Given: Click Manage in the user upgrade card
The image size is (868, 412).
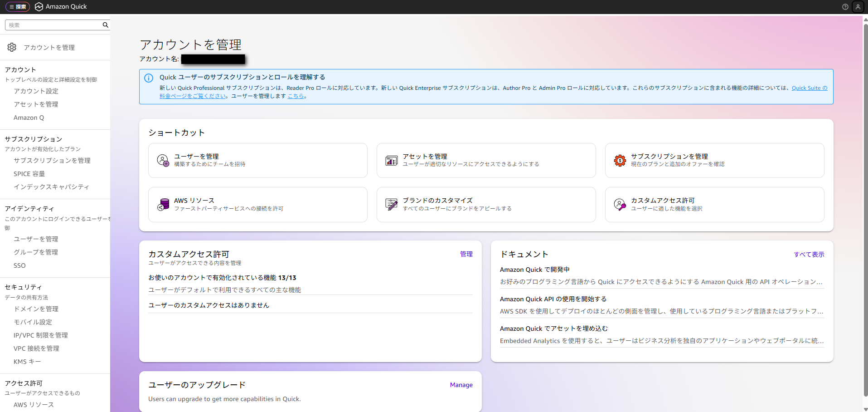Looking at the screenshot, I should click(x=461, y=385).
